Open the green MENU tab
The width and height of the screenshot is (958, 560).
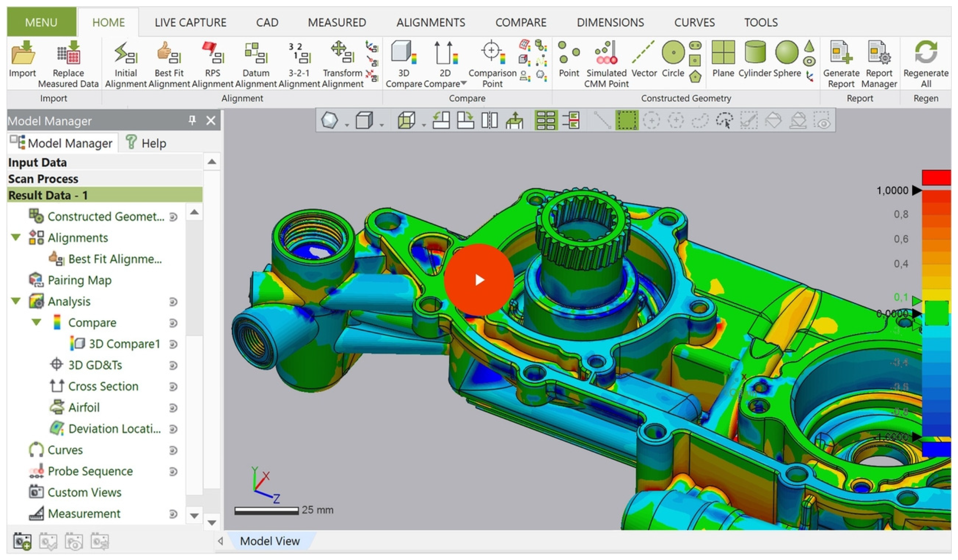(42, 22)
